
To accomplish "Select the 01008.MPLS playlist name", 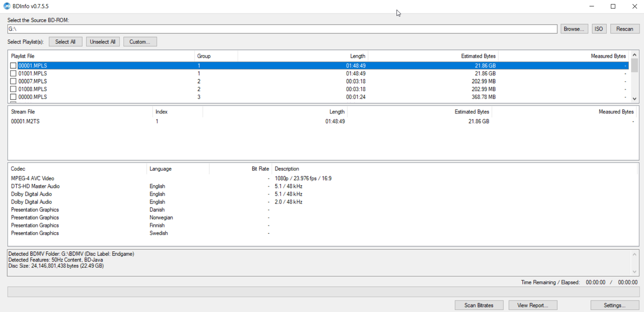I will click(x=33, y=89).
